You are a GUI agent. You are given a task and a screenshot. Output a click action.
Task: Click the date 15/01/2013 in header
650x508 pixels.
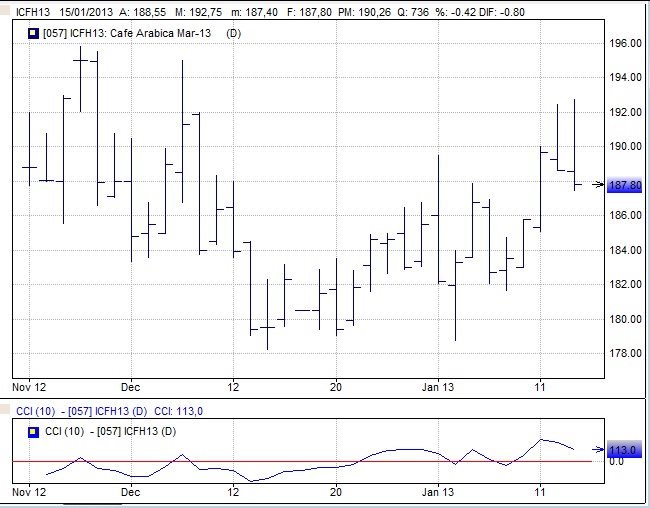pos(85,12)
